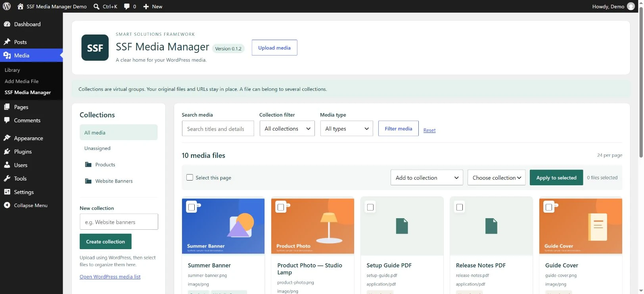Open the comments bubble icon in admin bar
Viewport: 644px width, 294px height.
point(127,6)
